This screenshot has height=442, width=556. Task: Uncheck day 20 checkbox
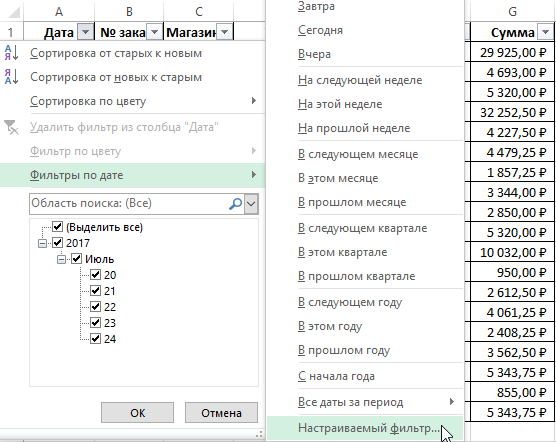point(95,275)
